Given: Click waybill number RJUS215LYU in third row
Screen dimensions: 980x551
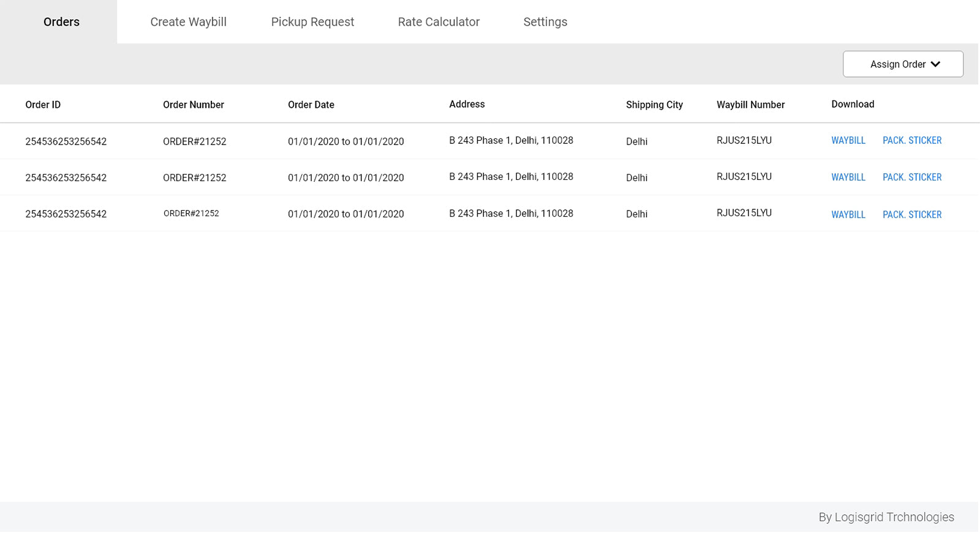Looking at the screenshot, I should tap(744, 213).
